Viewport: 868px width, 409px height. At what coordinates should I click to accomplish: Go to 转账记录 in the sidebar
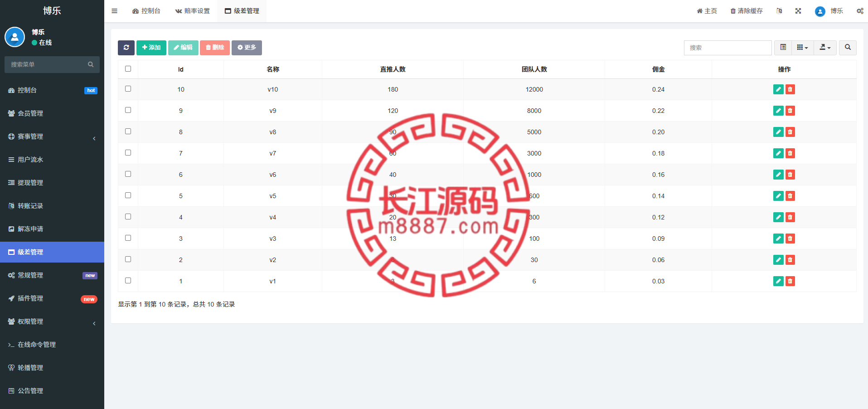(52, 206)
